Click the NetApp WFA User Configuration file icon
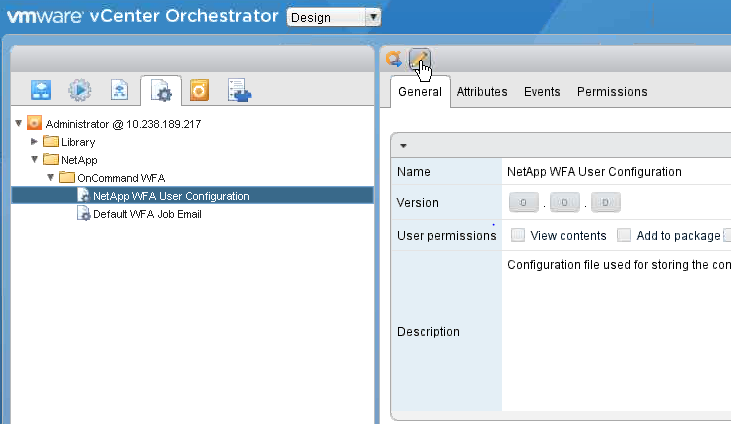Screen dimensions: 731x424 [83, 195]
